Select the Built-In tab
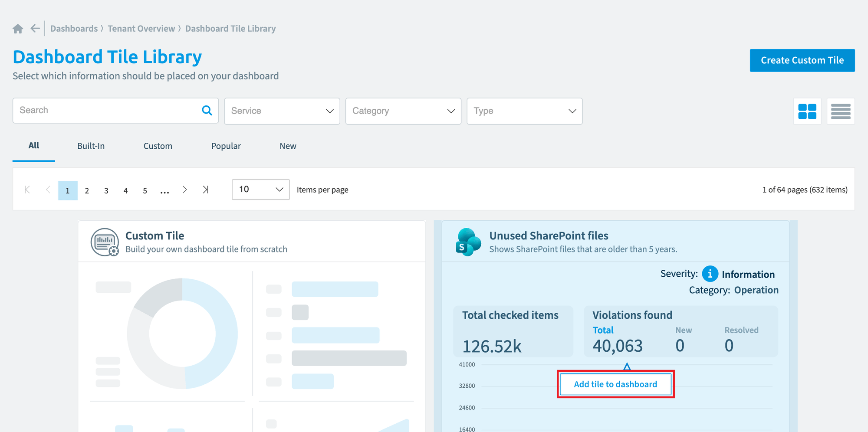This screenshot has width=868, height=432. tap(91, 146)
